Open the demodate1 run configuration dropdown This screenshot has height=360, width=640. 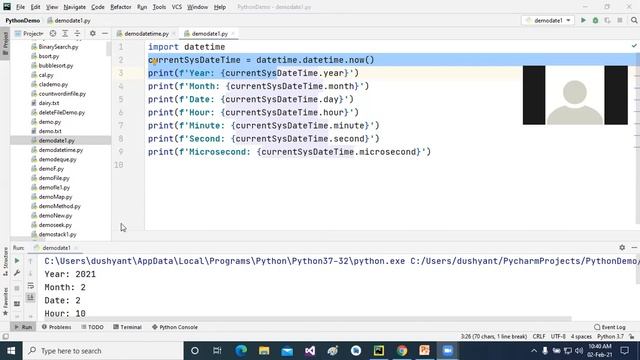click(548, 20)
